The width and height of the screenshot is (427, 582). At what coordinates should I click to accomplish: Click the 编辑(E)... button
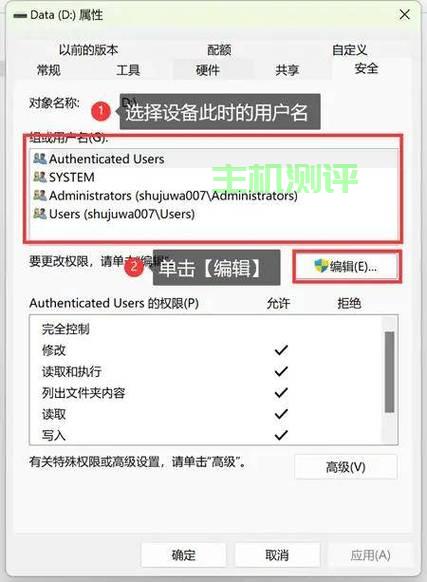pyautogui.click(x=347, y=267)
